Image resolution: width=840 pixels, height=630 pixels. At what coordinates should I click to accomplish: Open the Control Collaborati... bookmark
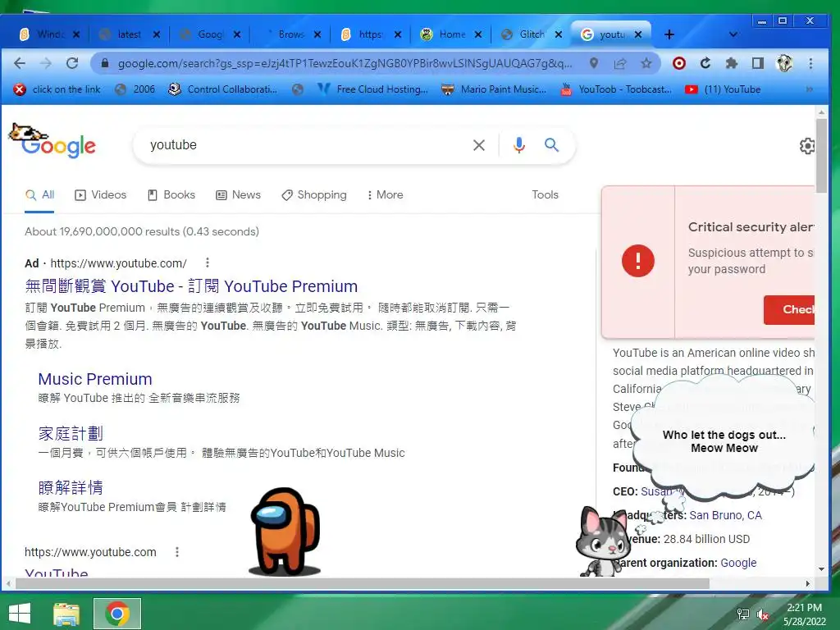point(223,89)
